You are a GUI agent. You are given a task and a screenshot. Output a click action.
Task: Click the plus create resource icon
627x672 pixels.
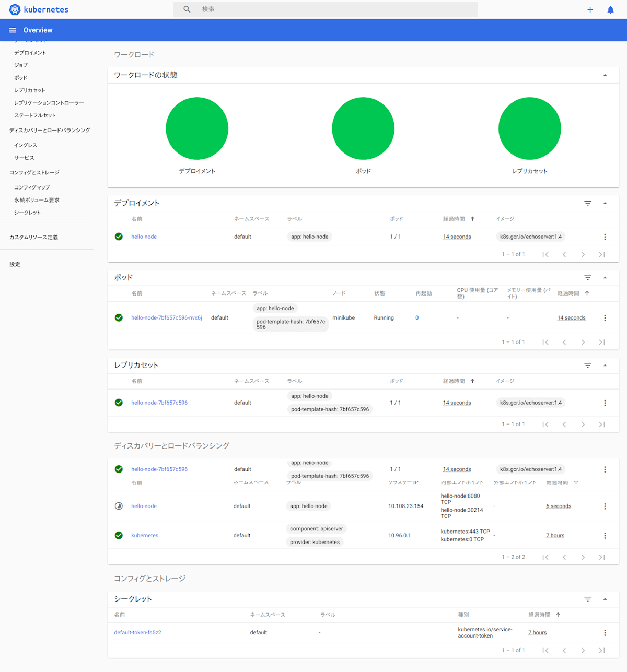pos(590,9)
